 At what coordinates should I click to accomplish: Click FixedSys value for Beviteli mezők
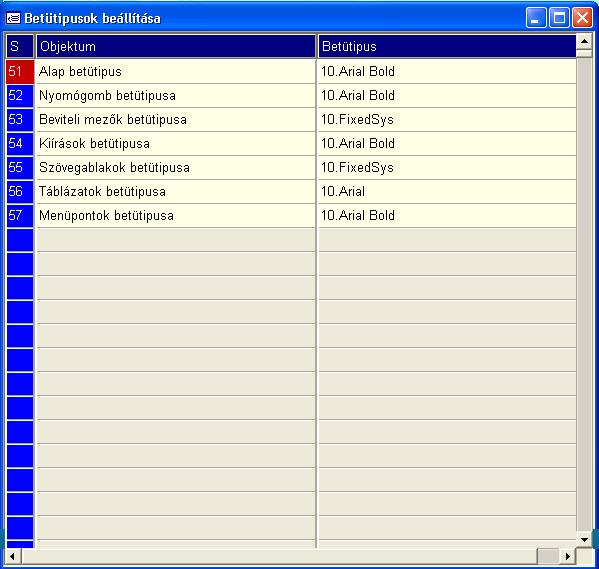coord(447,120)
